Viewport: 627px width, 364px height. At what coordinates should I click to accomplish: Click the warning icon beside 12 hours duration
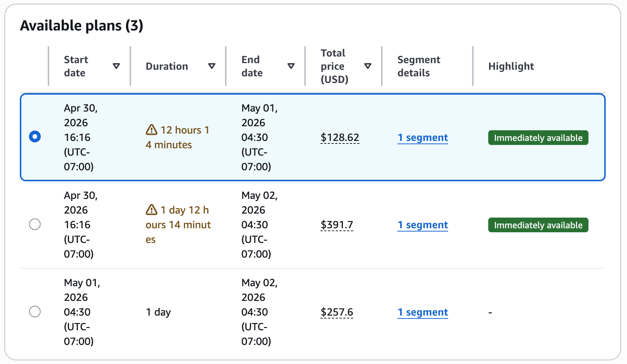152,130
